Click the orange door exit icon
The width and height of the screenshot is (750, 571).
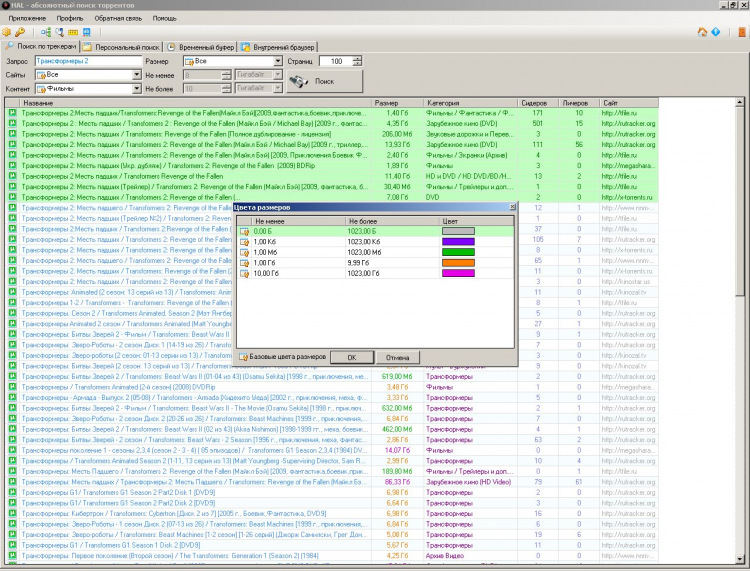click(741, 32)
